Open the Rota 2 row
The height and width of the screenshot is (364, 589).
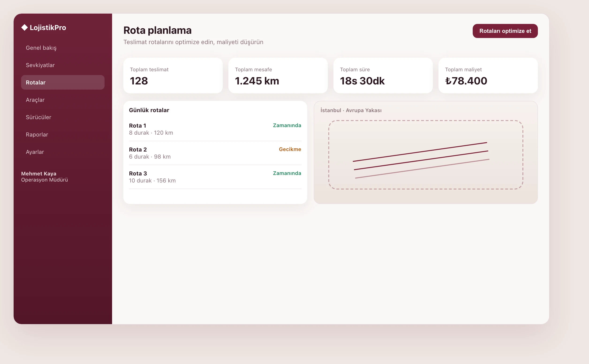coord(215,153)
